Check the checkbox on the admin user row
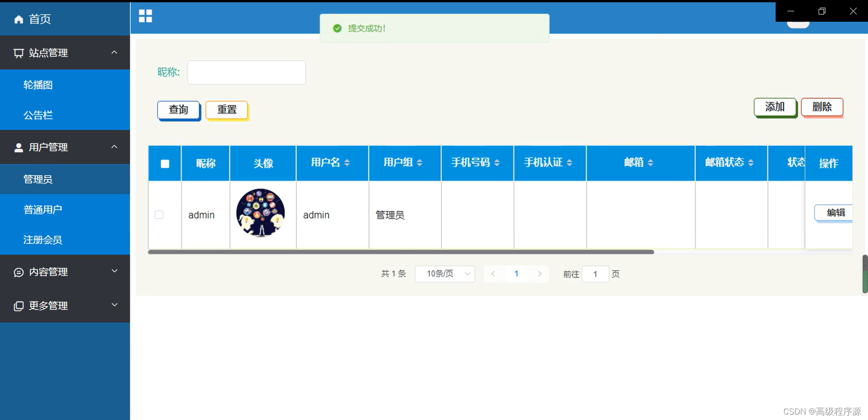 [158, 215]
